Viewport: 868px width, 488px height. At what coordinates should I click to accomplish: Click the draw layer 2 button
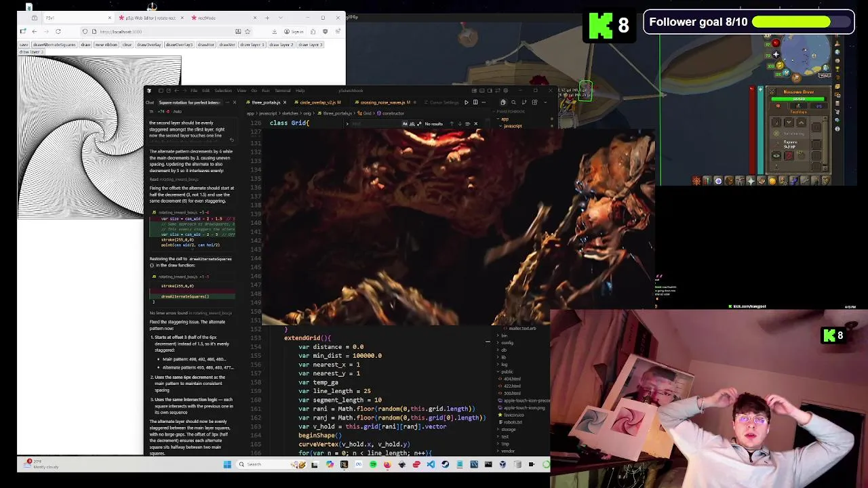(281, 45)
